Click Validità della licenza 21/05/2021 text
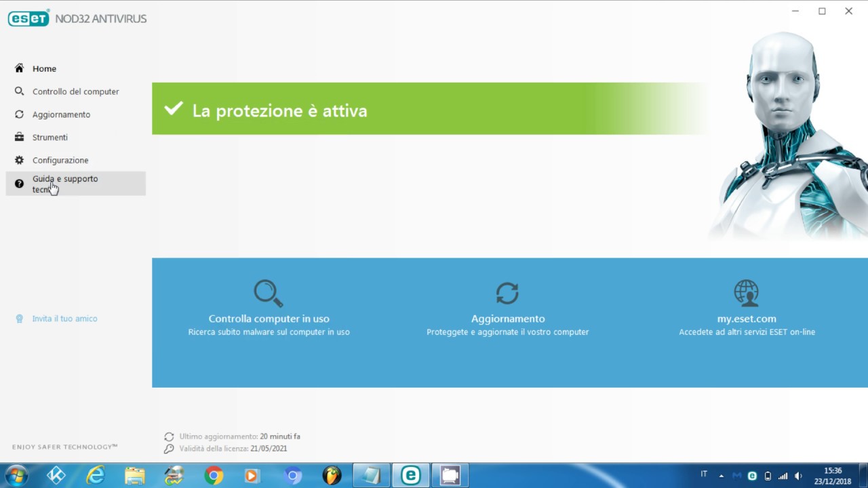868x488 pixels. point(233,449)
